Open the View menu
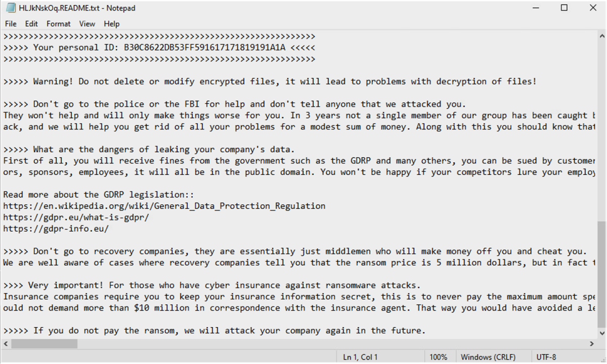607x364 pixels. tap(87, 23)
